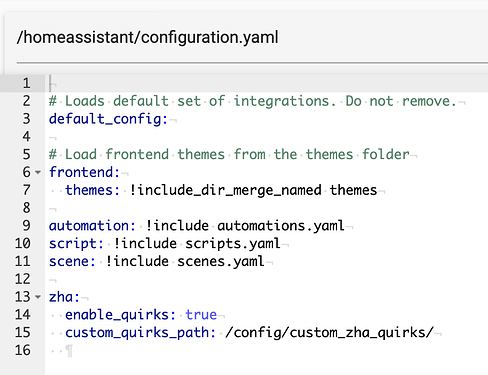Select line number 12 in gutter

coord(23,279)
